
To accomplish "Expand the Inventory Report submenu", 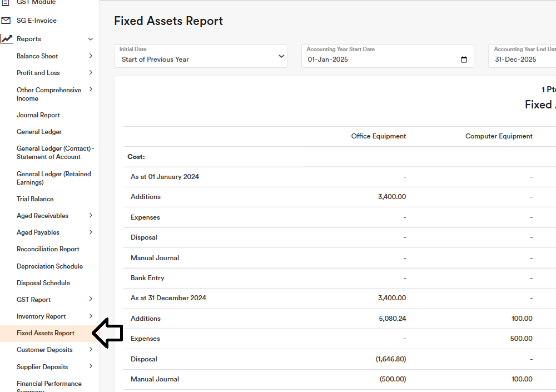I will click(91, 316).
